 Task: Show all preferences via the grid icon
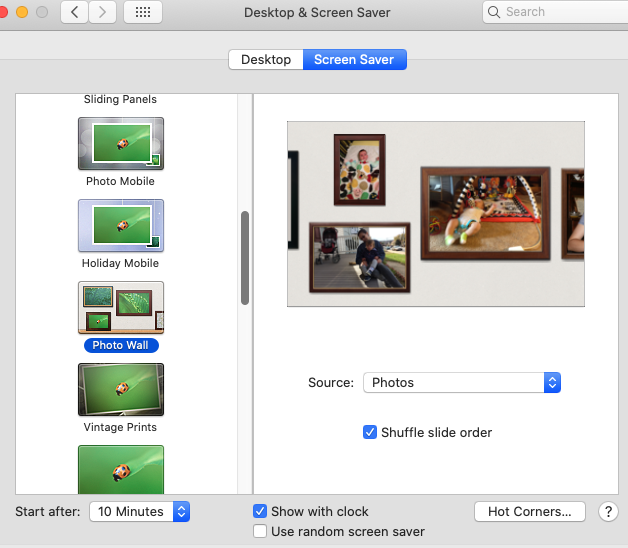tap(143, 12)
